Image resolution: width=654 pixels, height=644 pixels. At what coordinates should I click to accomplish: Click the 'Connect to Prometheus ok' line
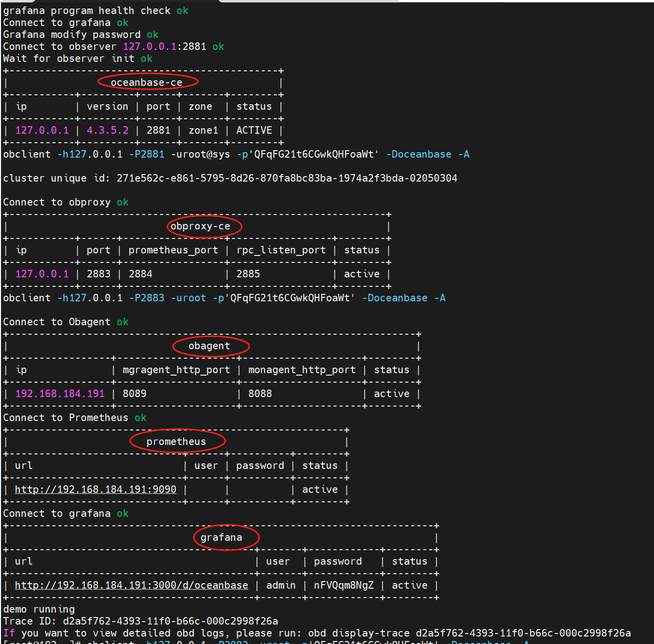pyautogui.click(x=75, y=418)
